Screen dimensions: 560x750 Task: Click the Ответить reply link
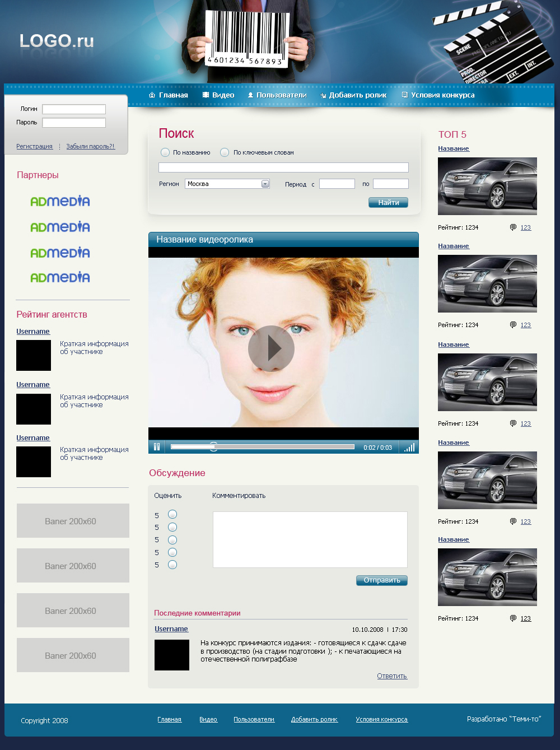pos(392,676)
